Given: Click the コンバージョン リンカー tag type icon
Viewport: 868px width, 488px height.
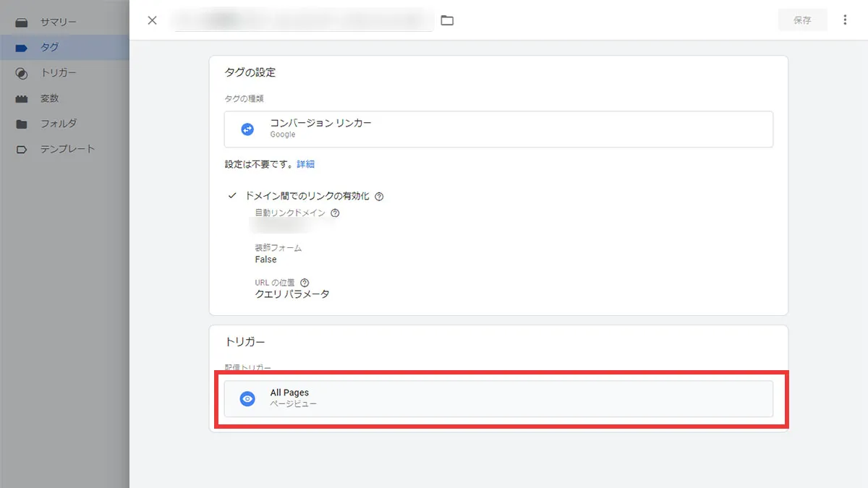Looking at the screenshot, I should point(247,128).
